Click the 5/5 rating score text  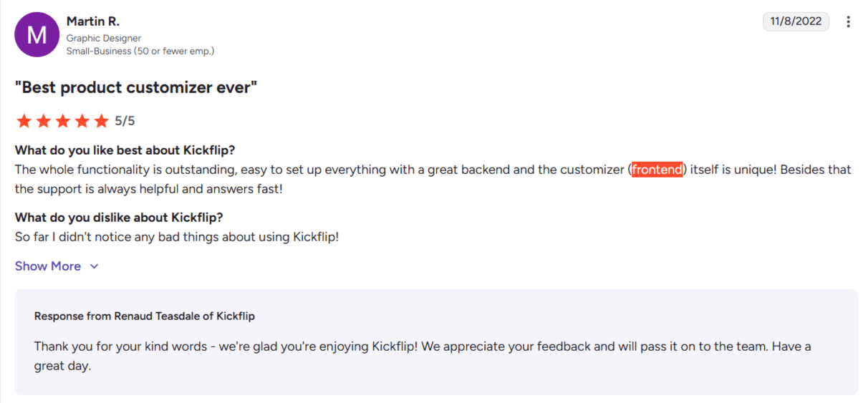125,121
